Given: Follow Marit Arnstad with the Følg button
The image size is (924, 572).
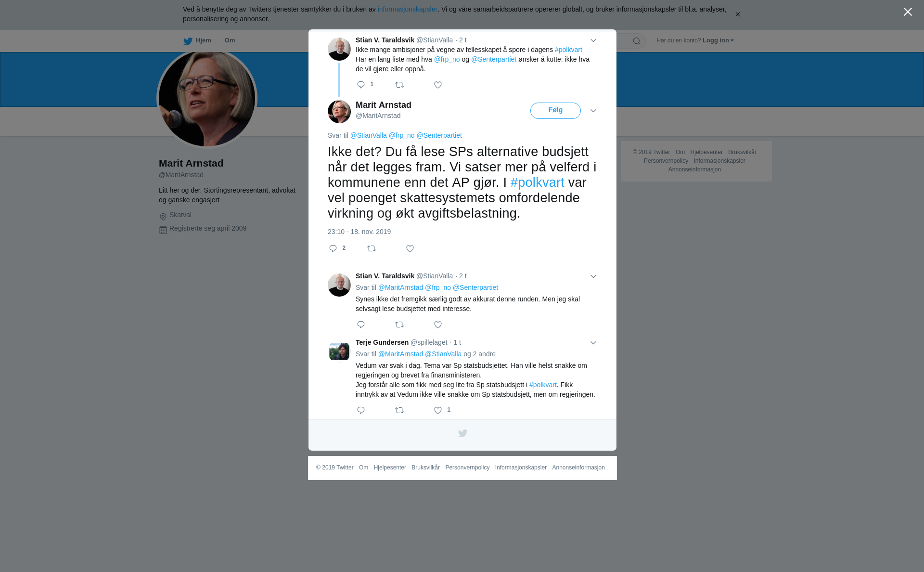Looking at the screenshot, I should pyautogui.click(x=555, y=111).
